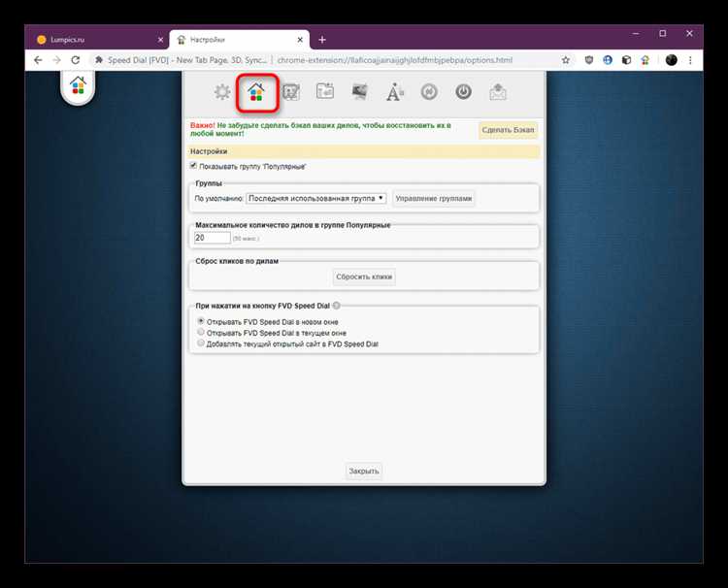Open a new browser tab with plus
The height and width of the screenshot is (588, 728).
click(x=322, y=40)
